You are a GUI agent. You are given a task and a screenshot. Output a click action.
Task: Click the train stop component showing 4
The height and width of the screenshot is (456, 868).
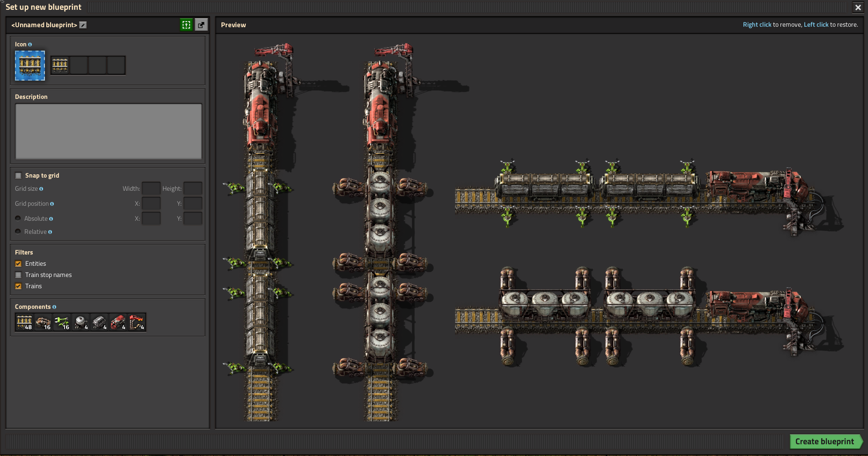click(137, 322)
